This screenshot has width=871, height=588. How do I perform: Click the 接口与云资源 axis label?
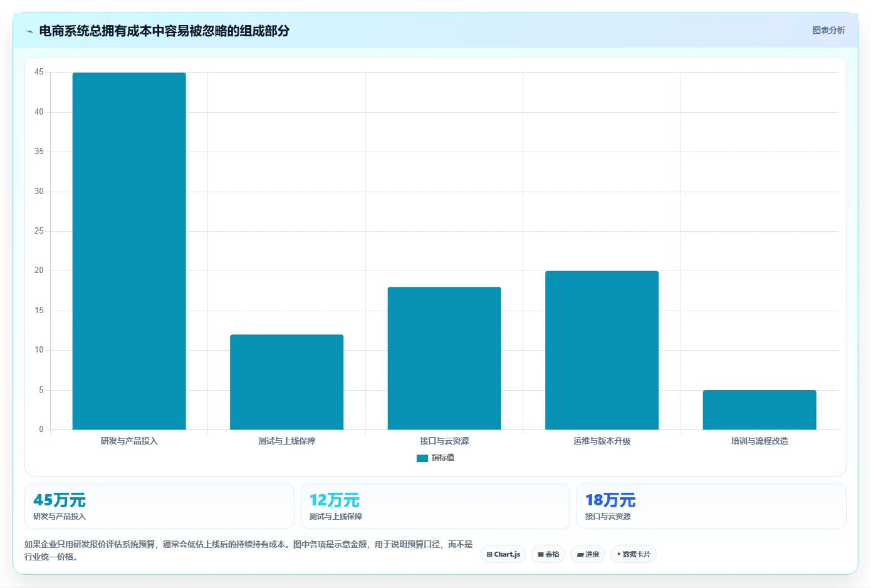click(444, 441)
